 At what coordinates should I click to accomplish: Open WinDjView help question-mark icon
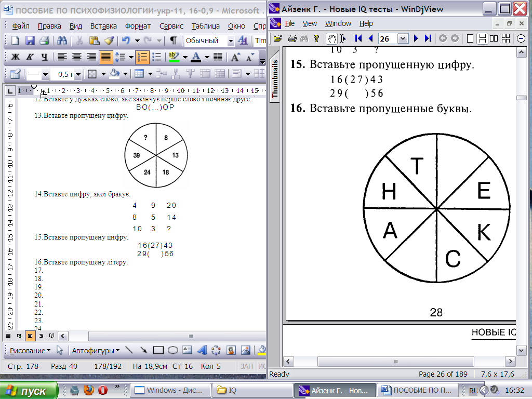pos(316,38)
